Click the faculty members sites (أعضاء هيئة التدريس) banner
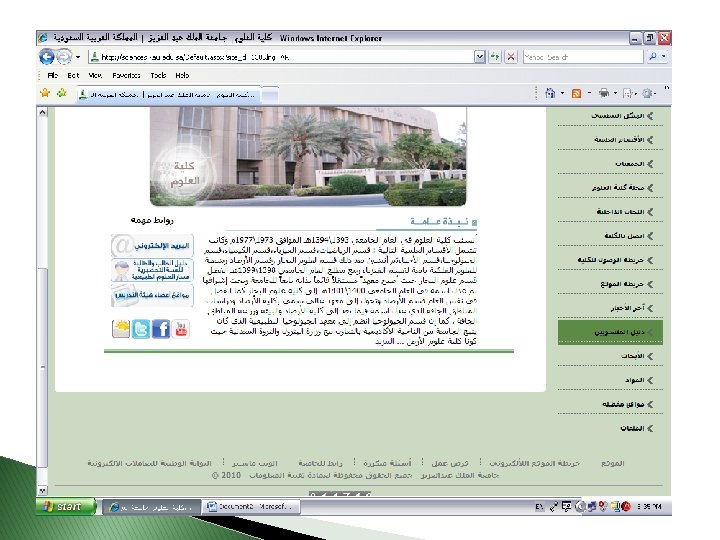This screenshot has height=540, width=720. coord(152,295)
